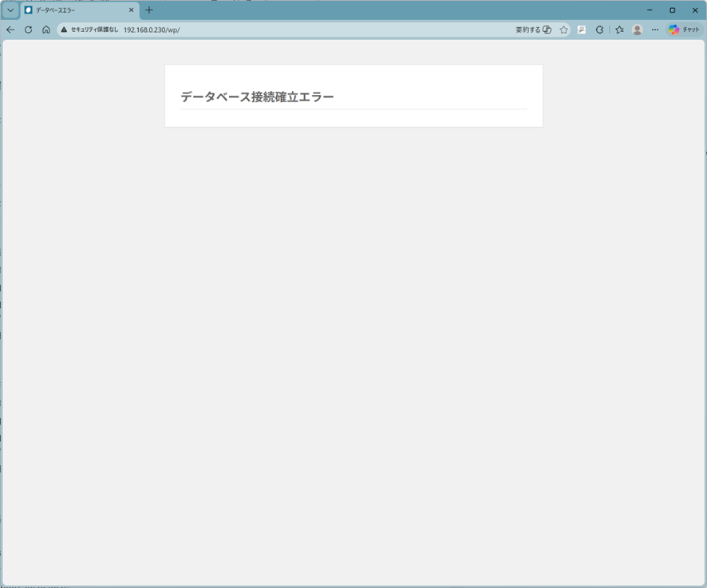The width and height of the screenshot is (707, 588).
Task: Open the user profile avatar
Action: pyautogui.click(x=637, y=30)
